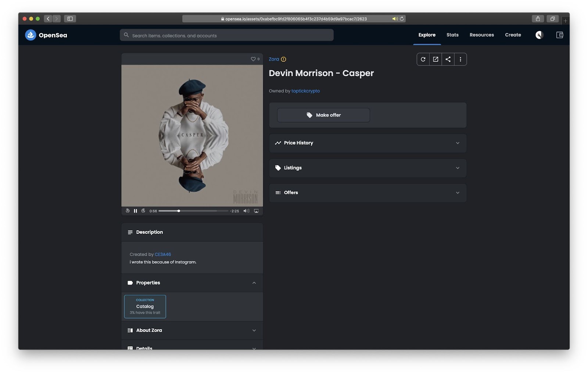Collapse the Properties section chevron

[254, 283]
